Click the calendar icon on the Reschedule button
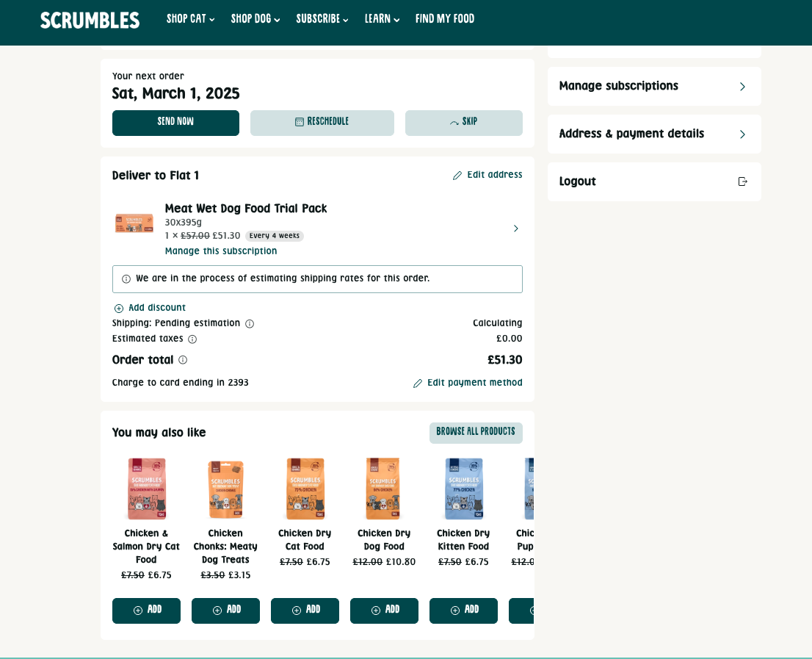This screenshot has width=812, height=659. pyautogui.click(x=300, y=122)
